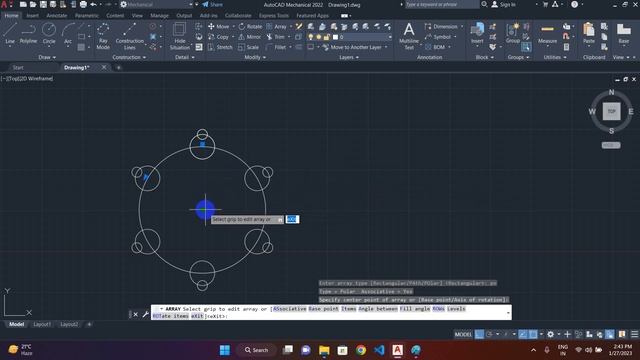
Task: Switch to the Insert ribbon tab
Action: click(32, 16)
